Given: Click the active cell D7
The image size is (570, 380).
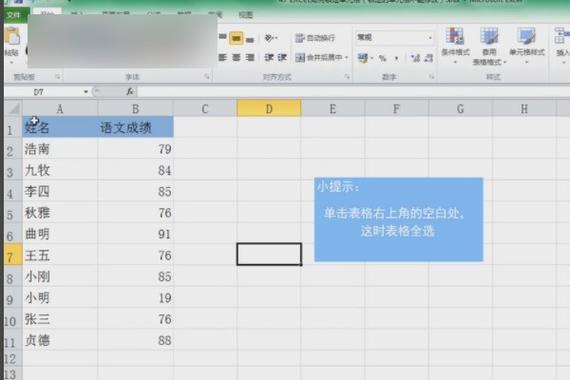Looking at the screenshot, I should 269,254.
